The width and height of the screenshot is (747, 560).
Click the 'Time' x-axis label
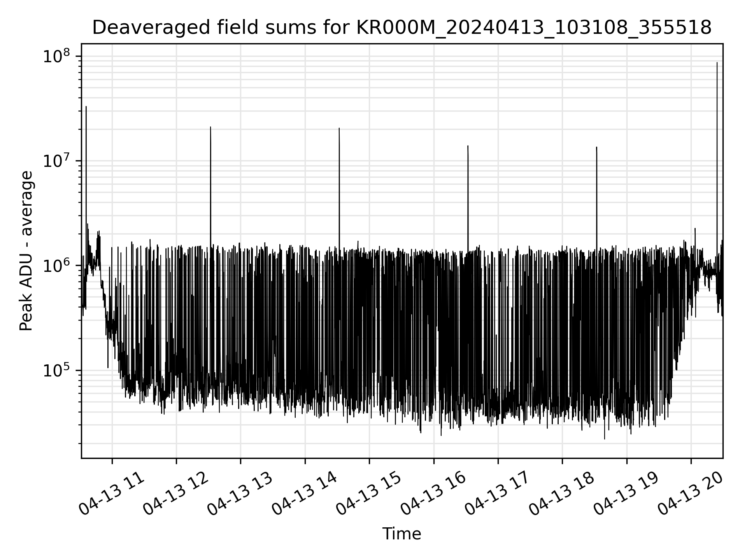tap(402, 534)
